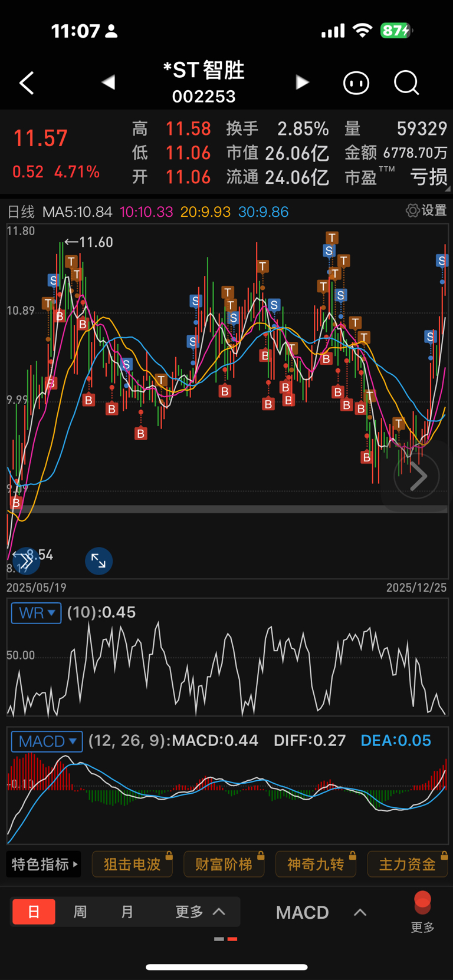Tap the battery status indicator
This screenshot has width=453, height=980.
click(x=396, y=31)
